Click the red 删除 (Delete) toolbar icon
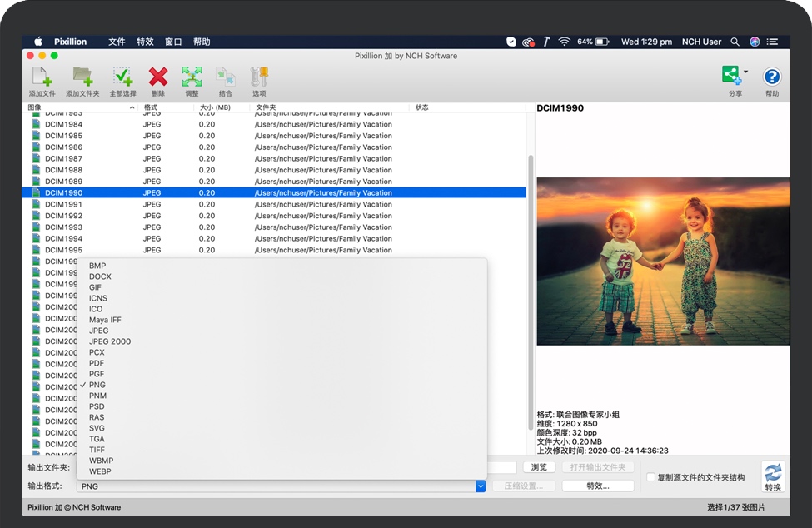 tap(160, 79)
